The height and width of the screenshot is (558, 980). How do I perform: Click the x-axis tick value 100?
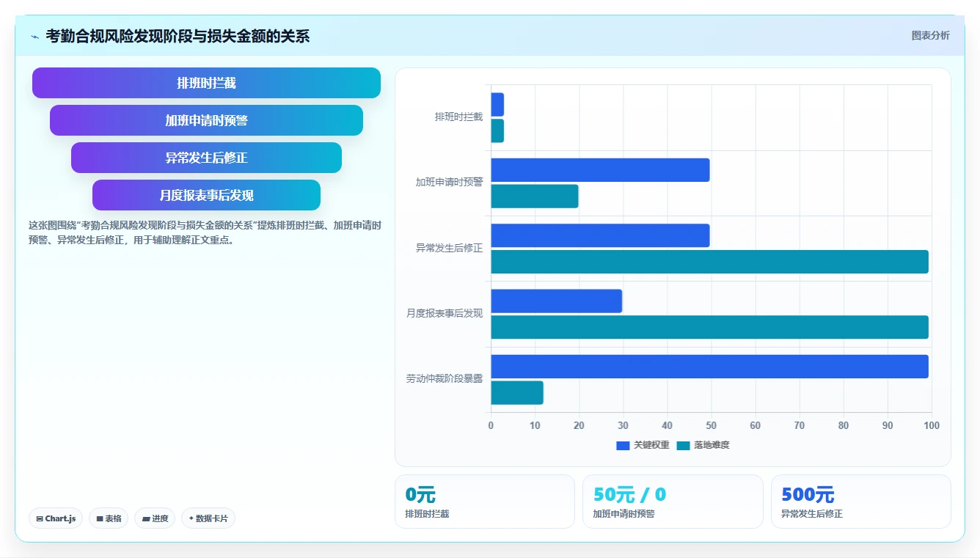pyautogui.click(x=931, y=426)
